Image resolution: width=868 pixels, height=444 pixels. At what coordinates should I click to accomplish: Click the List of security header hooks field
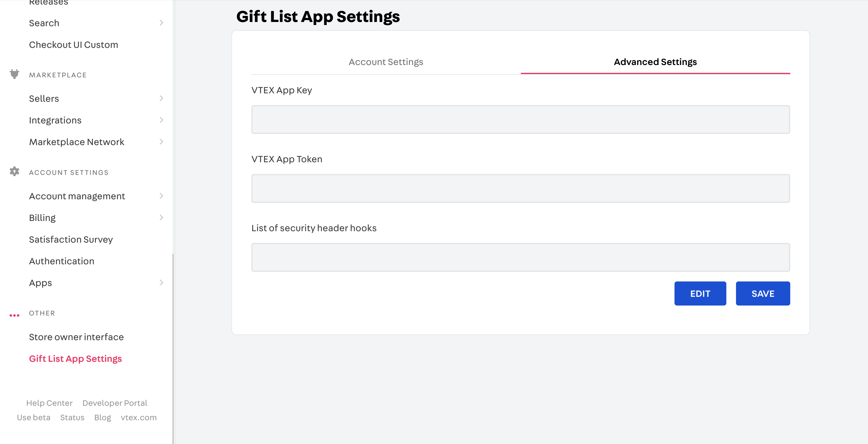520,257
